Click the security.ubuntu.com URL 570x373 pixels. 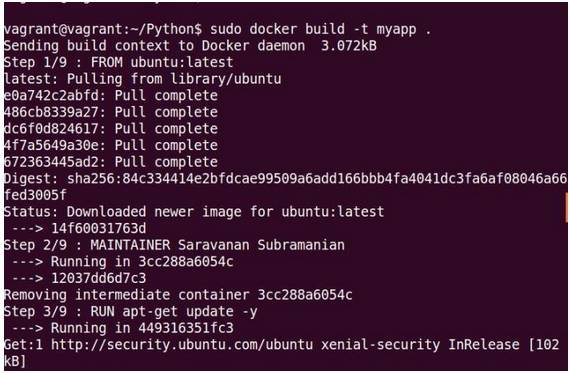(182, 345)
